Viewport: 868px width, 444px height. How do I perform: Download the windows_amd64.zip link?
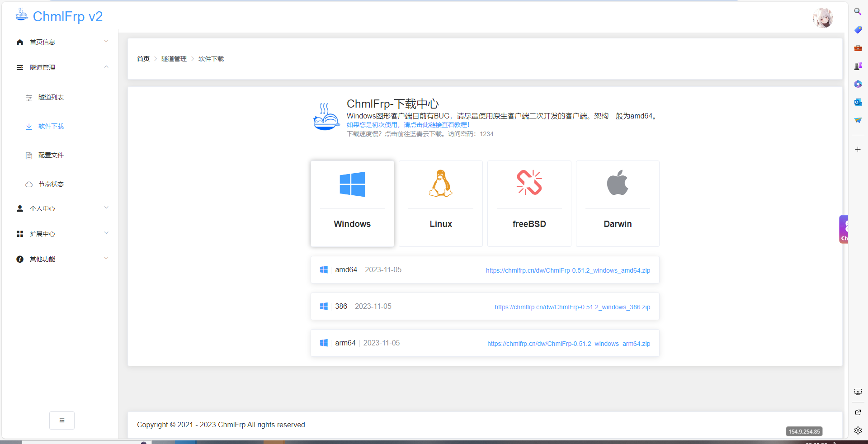pos(568,270)
